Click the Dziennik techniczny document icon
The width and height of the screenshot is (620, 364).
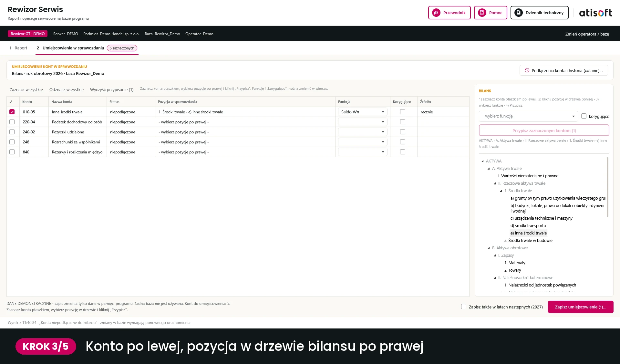[519, 13]
